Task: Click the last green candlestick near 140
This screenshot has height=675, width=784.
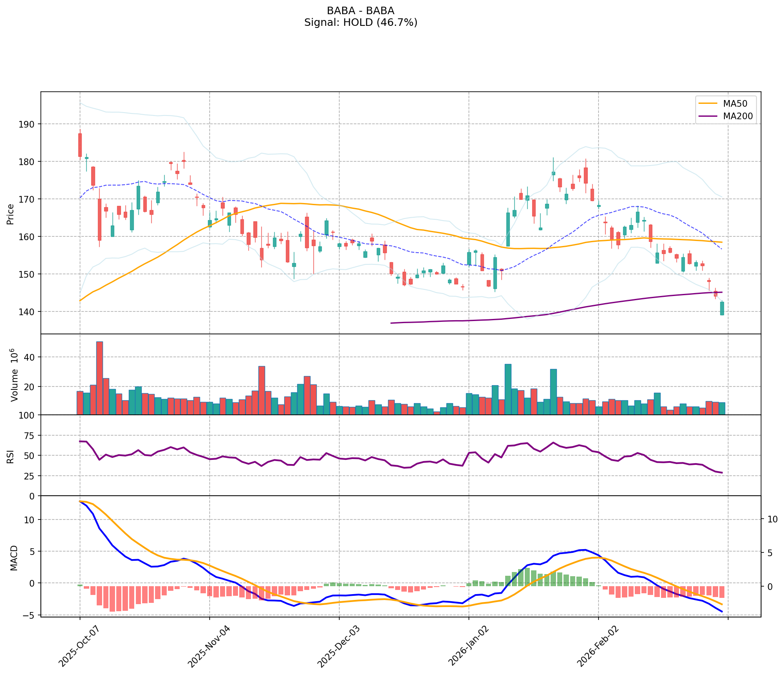Action: 722,309
